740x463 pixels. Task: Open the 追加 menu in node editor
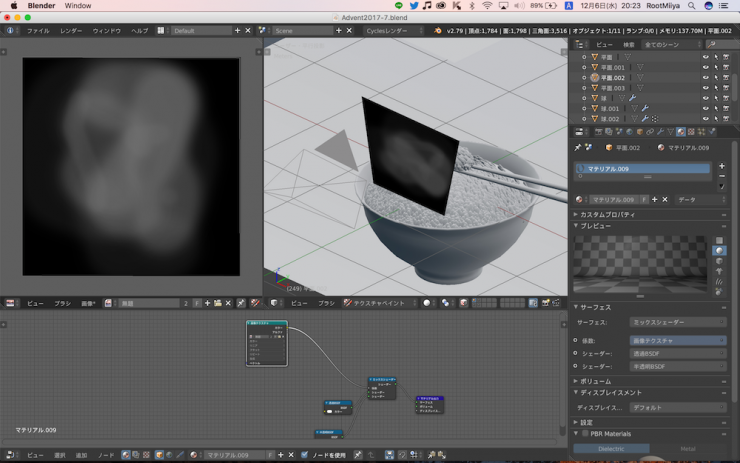81,455
